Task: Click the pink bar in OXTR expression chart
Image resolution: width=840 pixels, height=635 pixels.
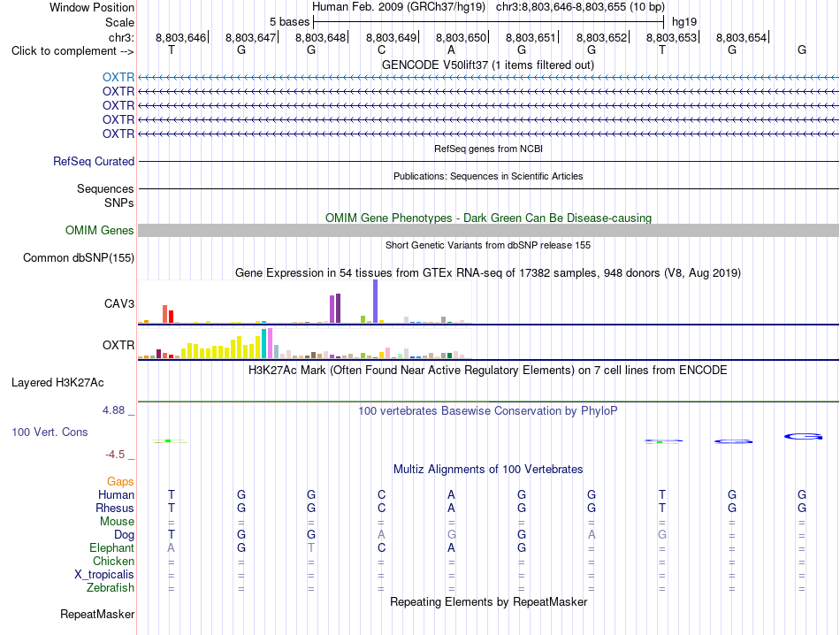Action: [271, 343]
